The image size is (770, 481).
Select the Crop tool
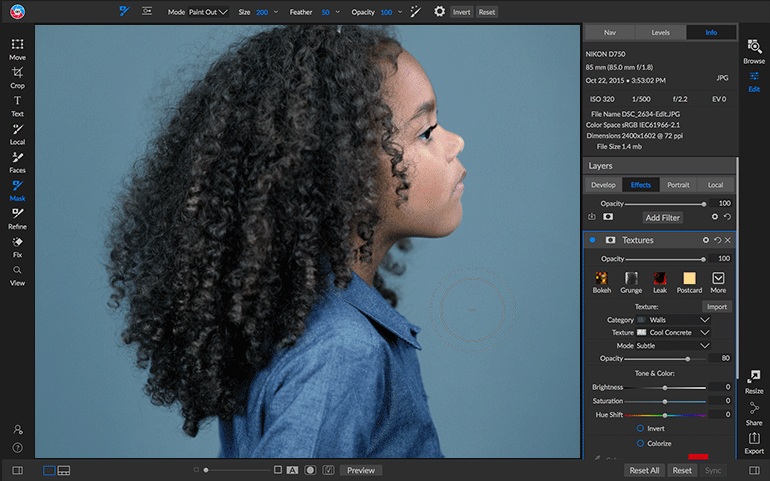coord(17,78)
